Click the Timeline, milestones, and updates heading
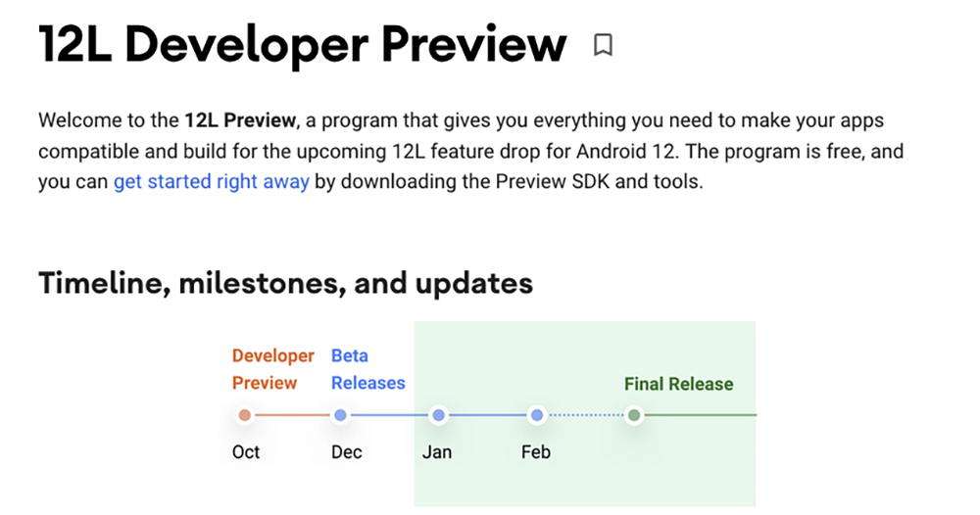The height and width of the screenshot is (515, 980). tap(285, 283)
